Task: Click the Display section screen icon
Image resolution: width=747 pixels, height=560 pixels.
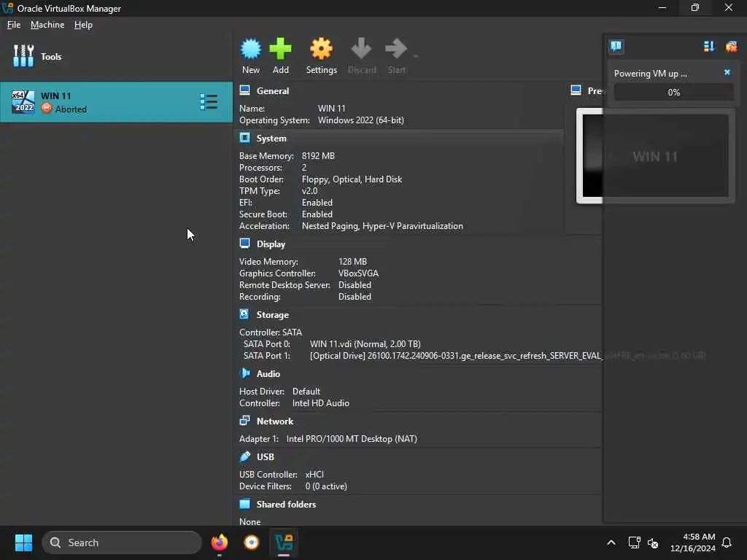Action: (245, 244)
